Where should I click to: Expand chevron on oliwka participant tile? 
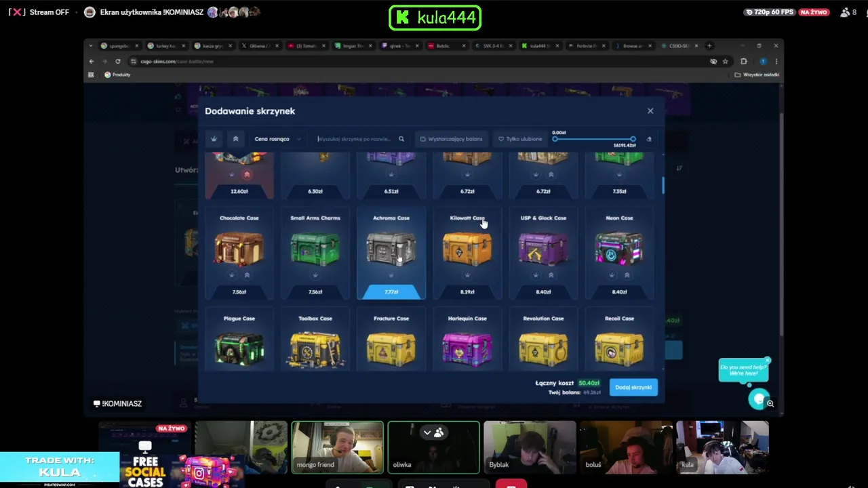[427, 432]
